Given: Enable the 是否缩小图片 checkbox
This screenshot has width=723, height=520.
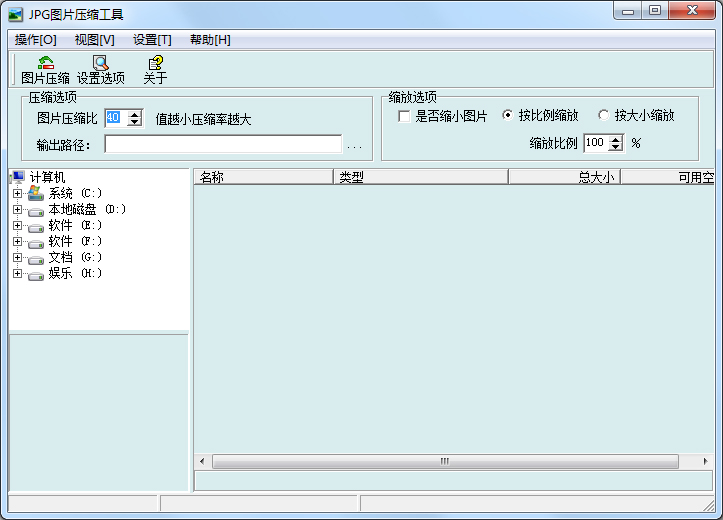Looking at the screenshot, I should click(404, 116).
